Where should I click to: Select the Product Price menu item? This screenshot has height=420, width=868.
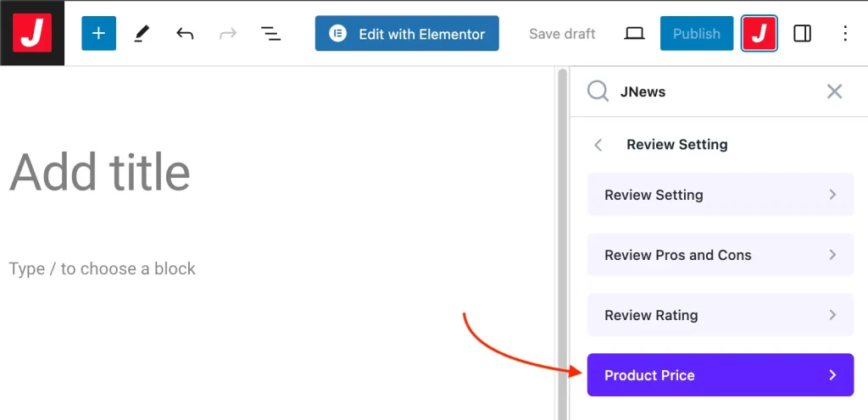(x=720, y=375)
